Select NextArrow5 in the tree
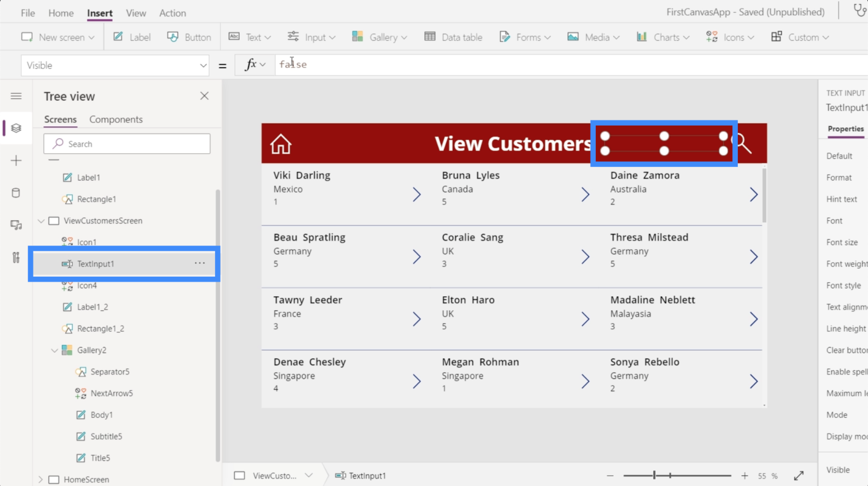The height and width of the screenshot is (486, 868). [112, 393]
